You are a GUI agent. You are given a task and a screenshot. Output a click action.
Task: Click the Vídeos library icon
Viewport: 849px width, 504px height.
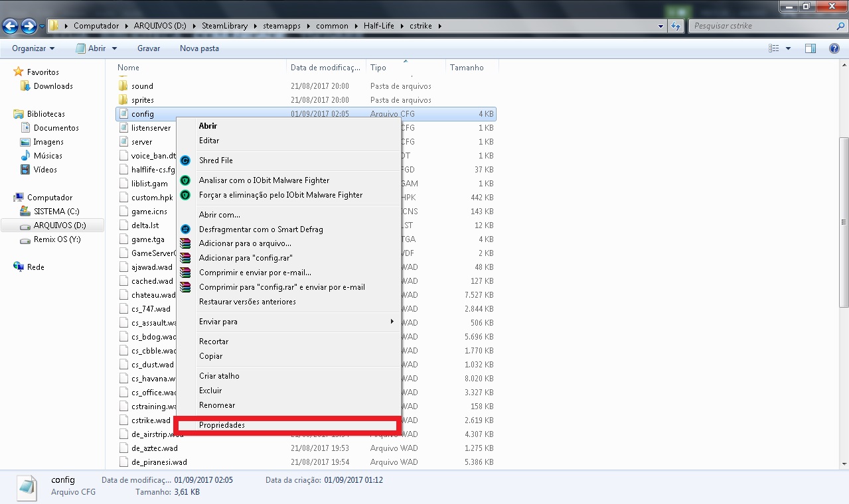[x=25, y=170]
